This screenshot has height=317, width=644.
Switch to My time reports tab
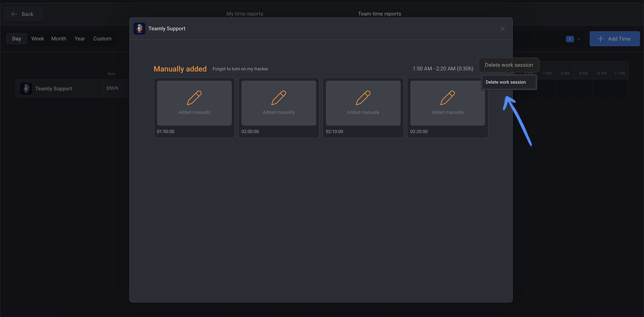pyautogui.click(x=245, y=14)
